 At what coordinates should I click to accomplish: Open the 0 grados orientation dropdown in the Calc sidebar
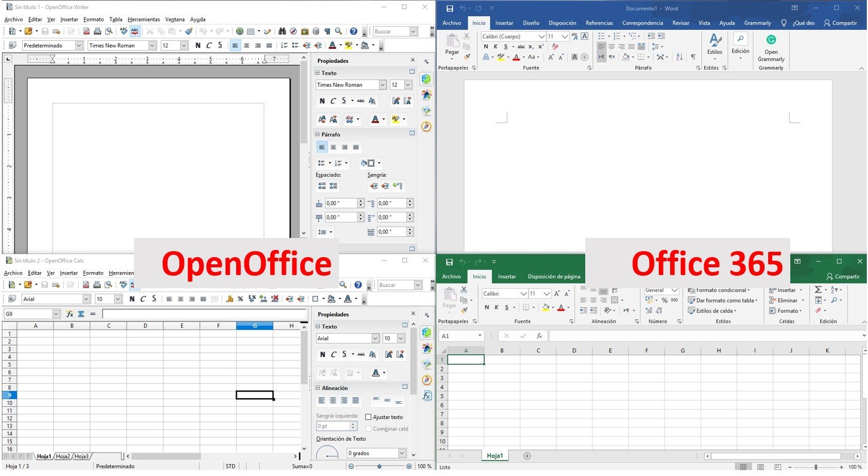402,453
